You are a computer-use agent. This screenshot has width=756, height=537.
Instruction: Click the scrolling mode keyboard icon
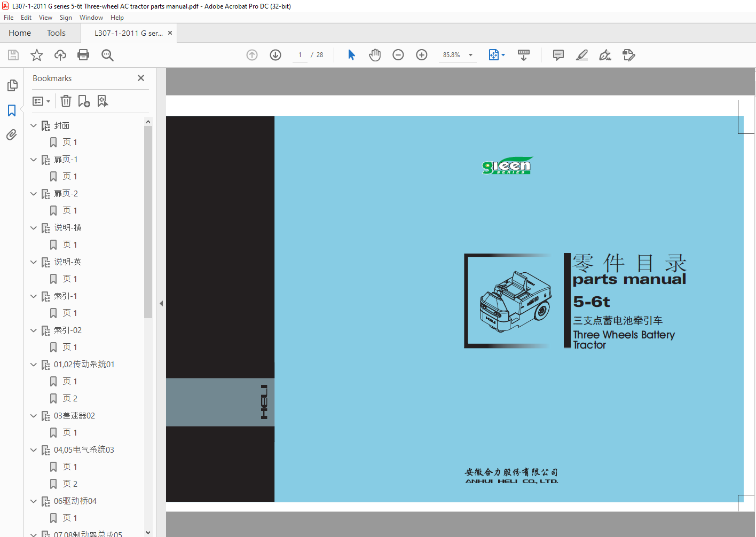pos(524,55)
